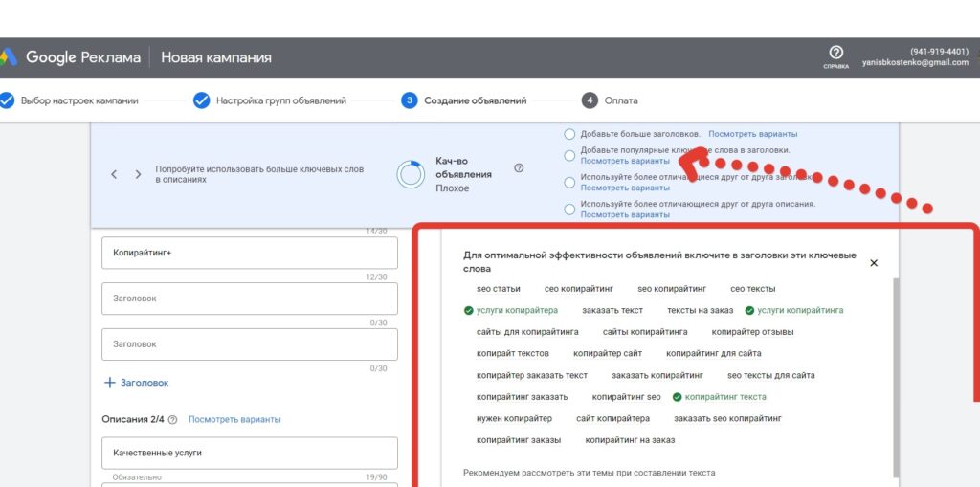Click the + Заголовок add button
The height and width of the screenshot is (487, 980).
coord(136,383)
